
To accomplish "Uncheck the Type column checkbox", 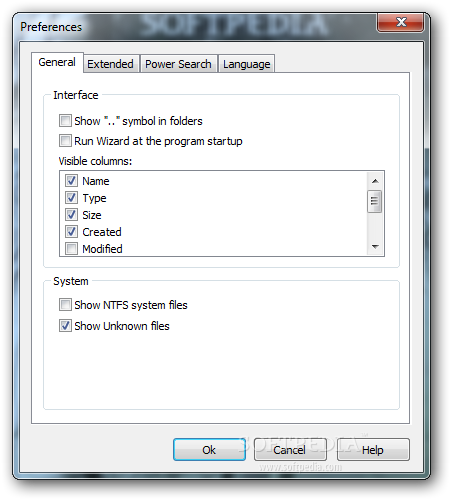I will (71, 198).
